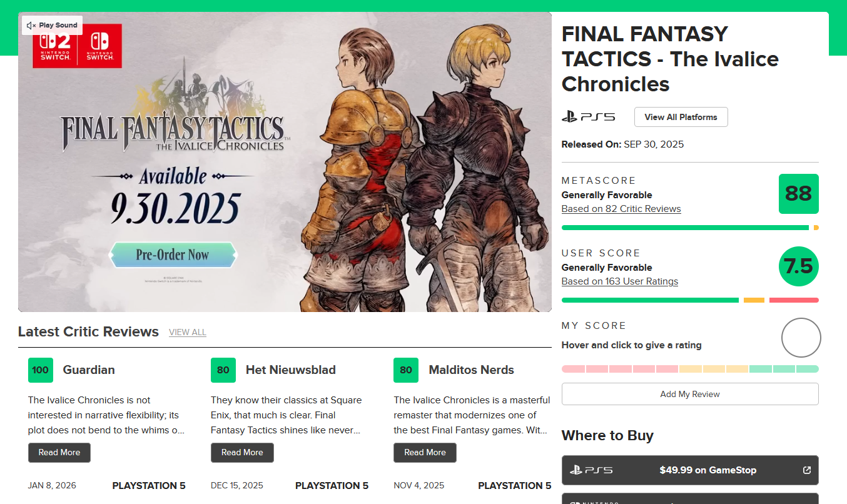Open the 'Based on 82 Critic Reviews' link
The width and height of the screenshot is (847, 504).
pyautogui.click(x=621, y=209)
